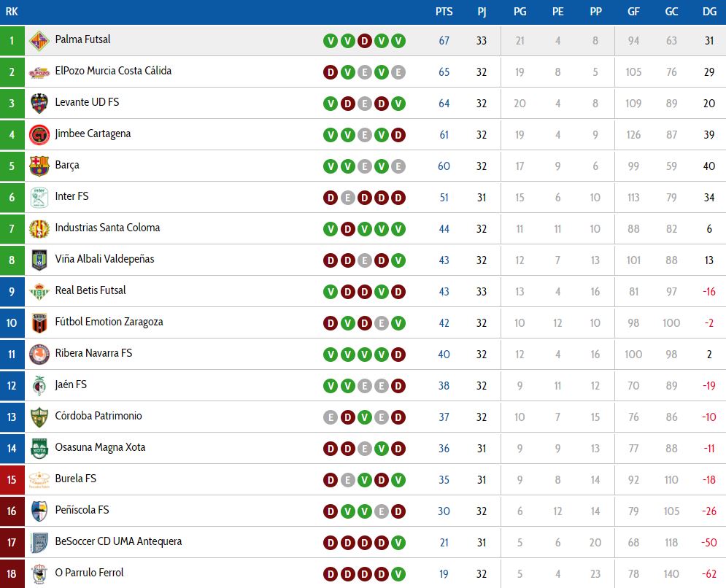Click Burela FS's grey draw badge

(x=348, y=480)
